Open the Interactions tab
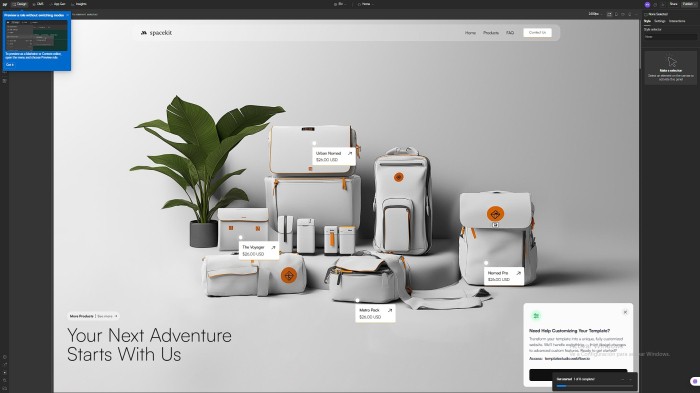 677,21
